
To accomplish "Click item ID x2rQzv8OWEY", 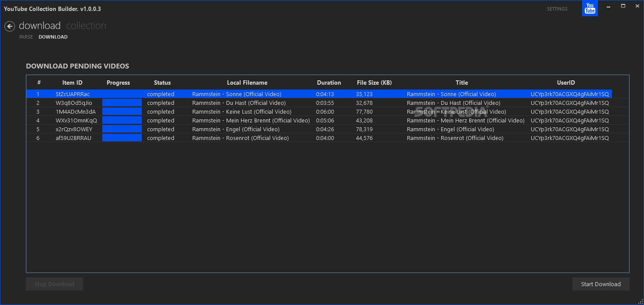I will click(x=74, y=129).
